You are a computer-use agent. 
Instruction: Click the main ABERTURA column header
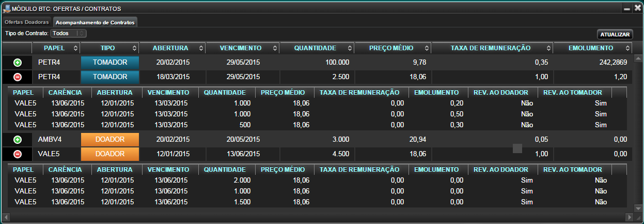172,48
